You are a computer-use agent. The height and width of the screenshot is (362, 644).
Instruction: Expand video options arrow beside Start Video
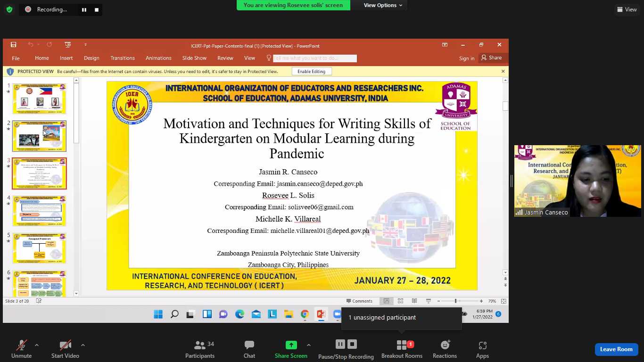83,345
